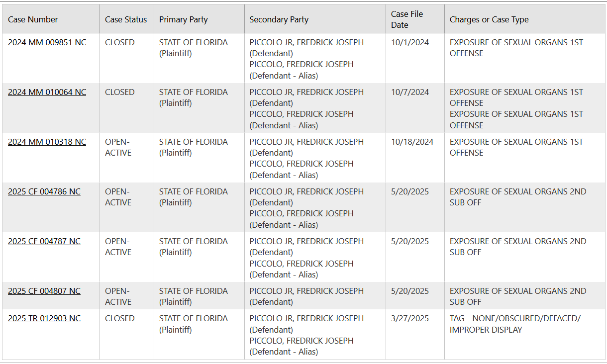
Task: Click CLOSED status of case 010064
Action: pyautogui.click(x=119, y=92)
